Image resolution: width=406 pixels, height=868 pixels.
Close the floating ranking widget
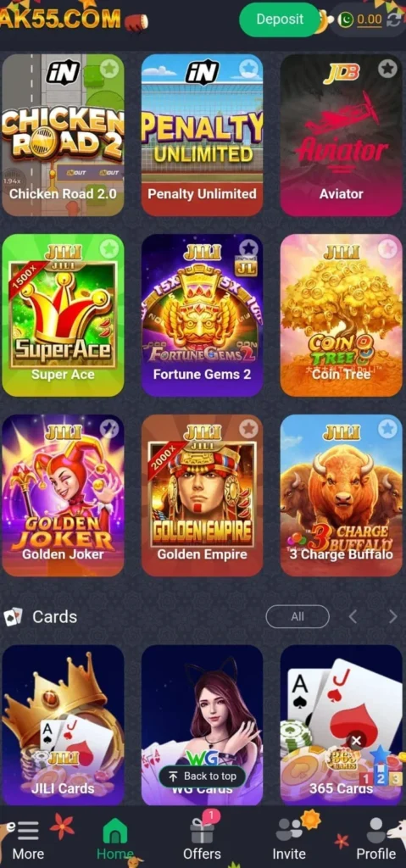pos(356,741)
